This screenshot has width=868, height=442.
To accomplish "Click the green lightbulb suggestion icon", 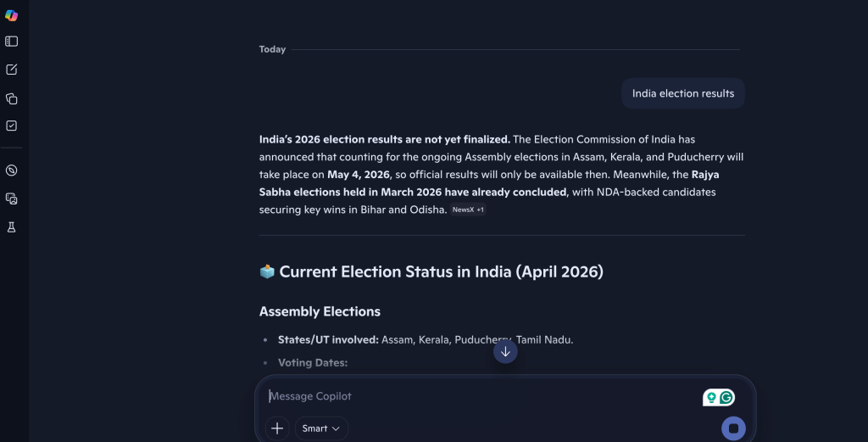I will click(x=712, y=397).
